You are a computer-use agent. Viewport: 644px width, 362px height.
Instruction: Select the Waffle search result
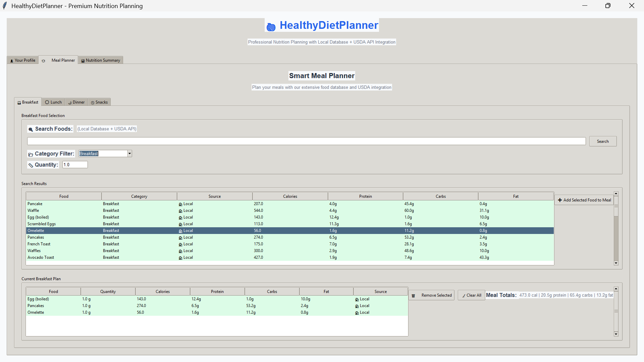click(x=290, y=210)
